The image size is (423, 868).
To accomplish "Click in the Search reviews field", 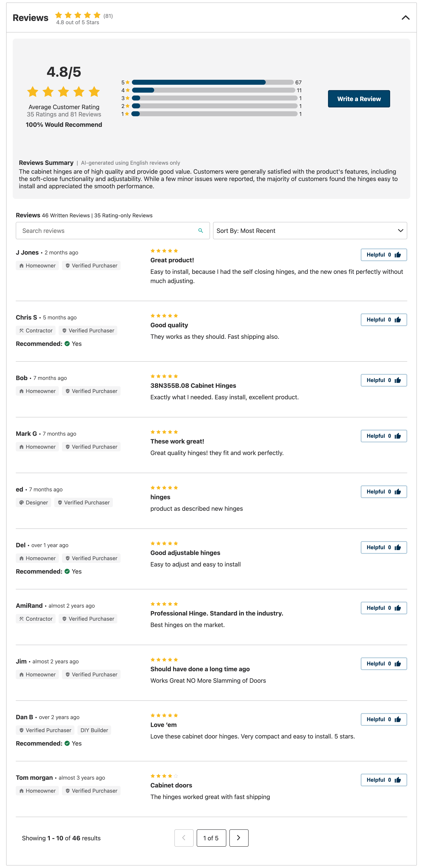I will pos(108,231).
